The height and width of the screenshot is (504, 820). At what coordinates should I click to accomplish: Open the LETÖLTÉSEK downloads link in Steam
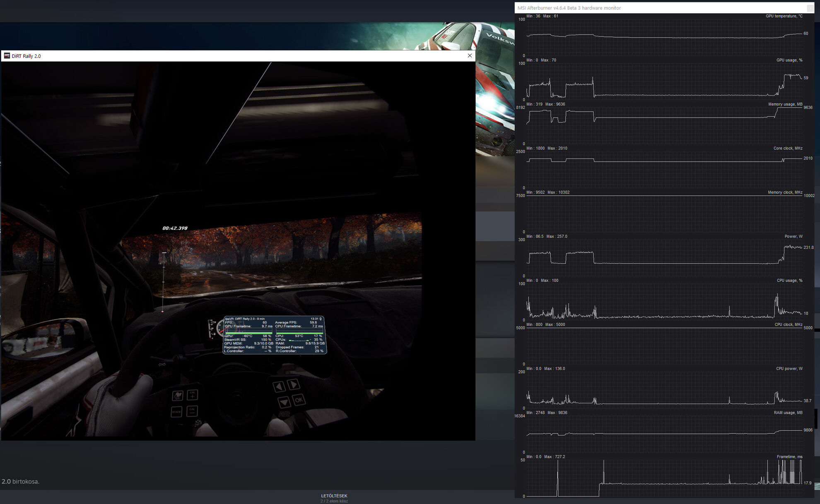[x=334, y=496]
